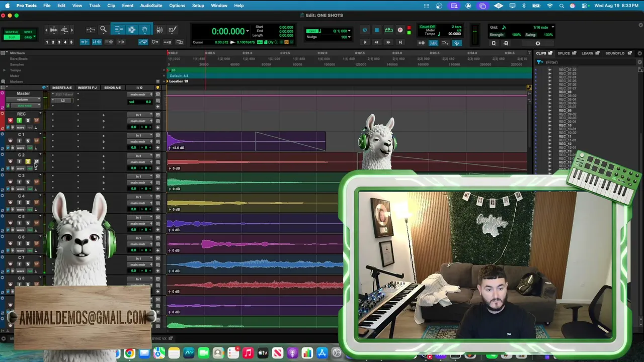Mute the C 1 track
The width and height of the screenshot is (644, 362).
[36, 141]
